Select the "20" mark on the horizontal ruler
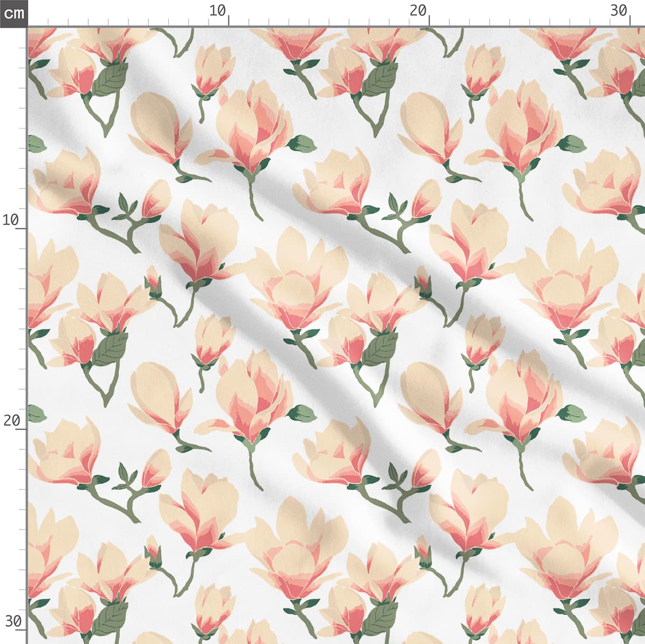 coord(418,10)
